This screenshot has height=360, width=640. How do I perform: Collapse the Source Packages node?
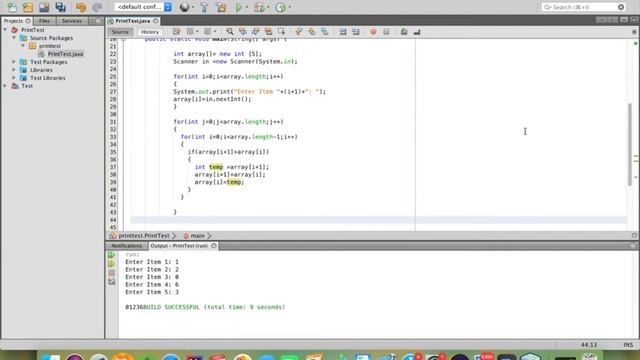pyautogui.click(x=14, y=38)
